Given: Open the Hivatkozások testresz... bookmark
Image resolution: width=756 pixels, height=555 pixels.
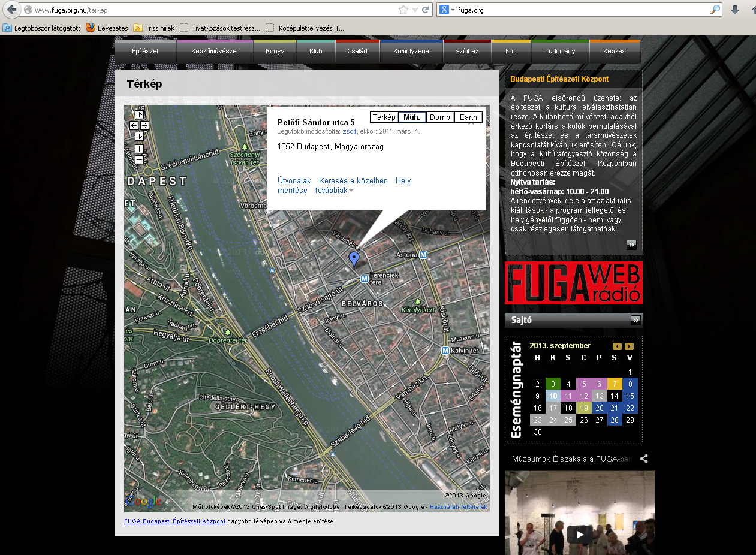Looking at the screenshot, I should point(220,28).
